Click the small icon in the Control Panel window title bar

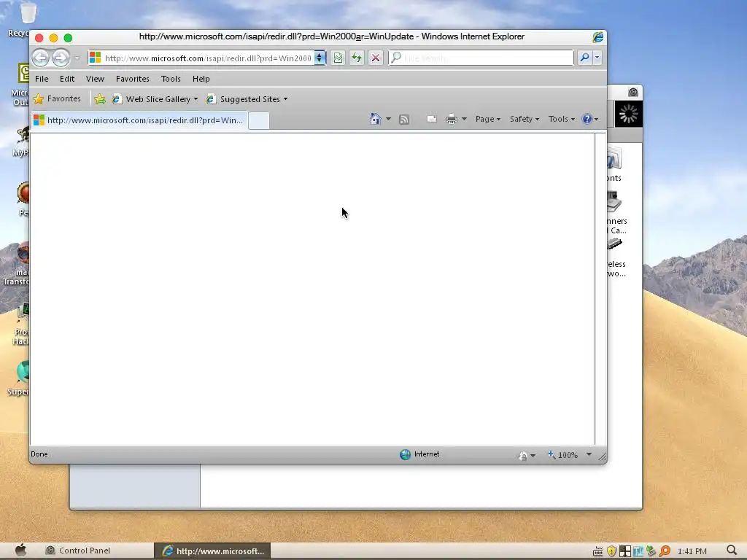click(x=632, y=93)
